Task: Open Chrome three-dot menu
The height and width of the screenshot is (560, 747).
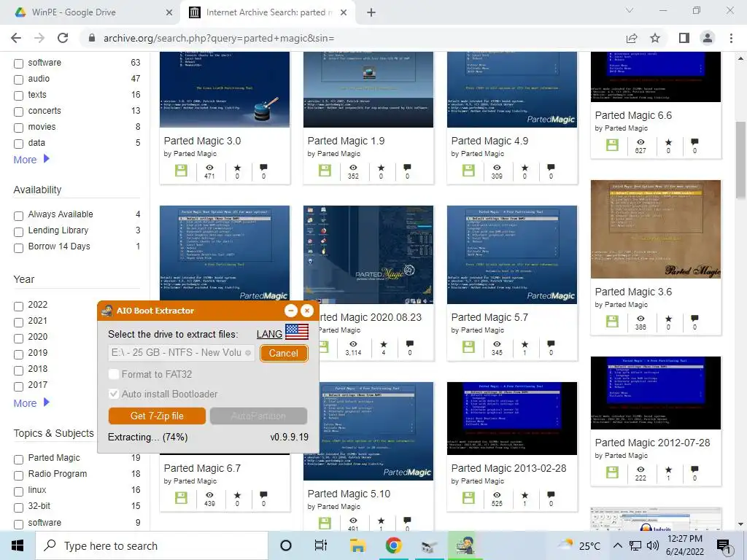Action: [731, 38]
